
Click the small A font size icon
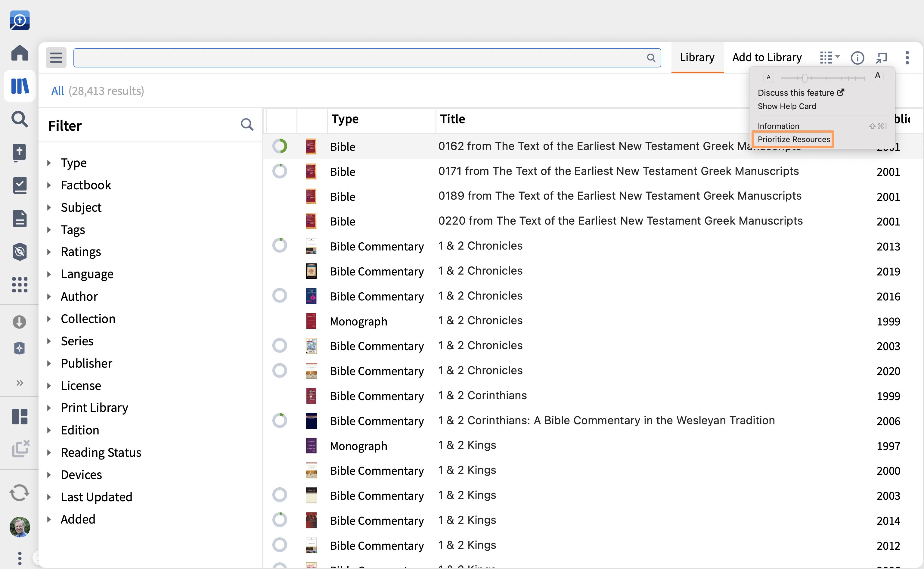[768, 77]
